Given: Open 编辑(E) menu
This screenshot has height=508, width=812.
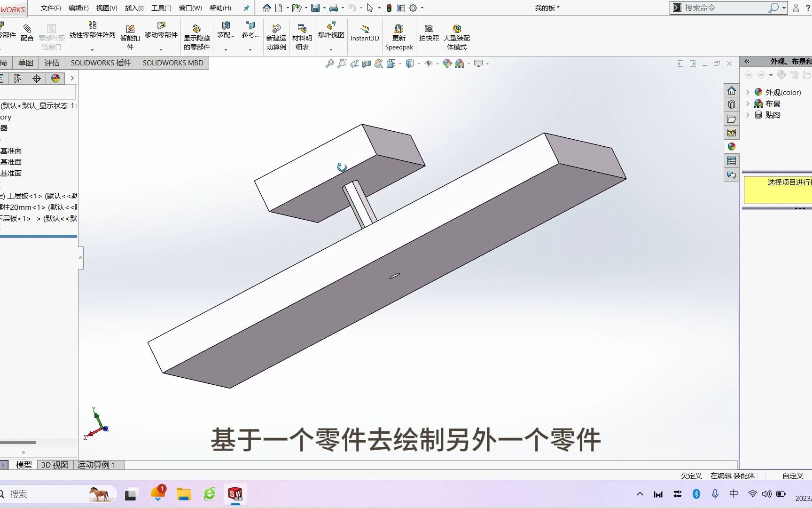Looking at the screenshot, I should click(x=78, y=8).
